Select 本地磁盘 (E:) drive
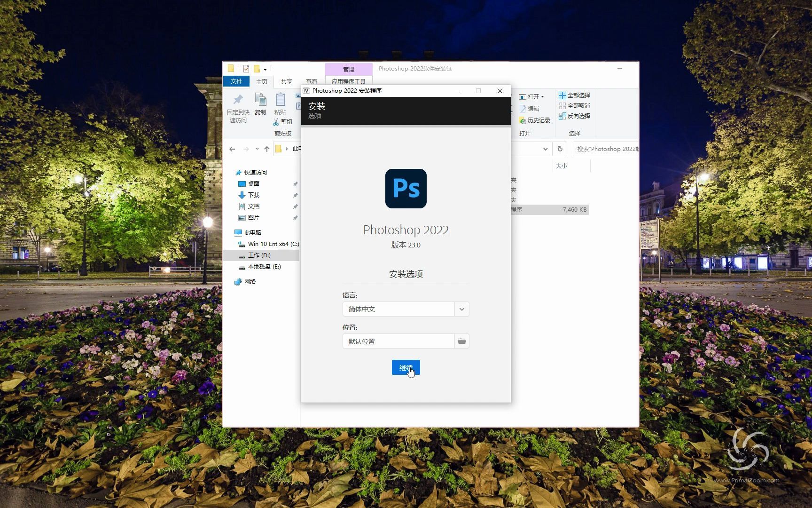 (x=259, y=267)
